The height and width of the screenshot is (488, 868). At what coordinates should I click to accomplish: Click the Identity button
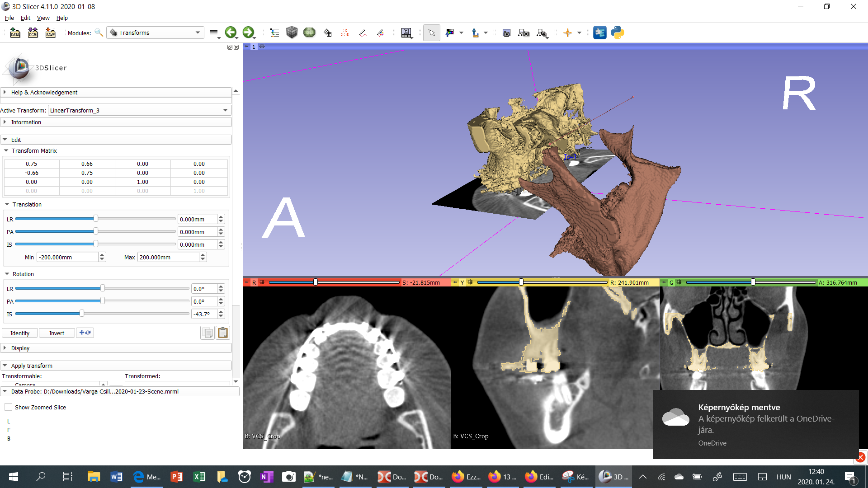pyautogui.click(x=20, y=333)
